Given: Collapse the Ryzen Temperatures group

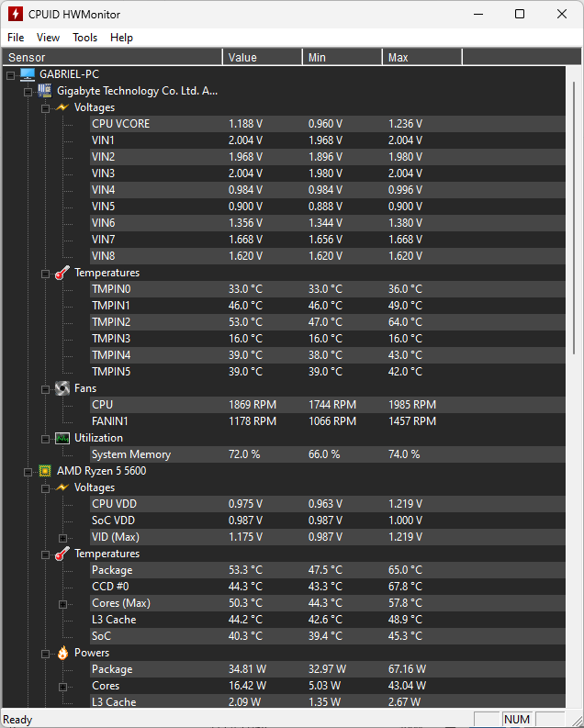Looking at the screenshot, I should point(45,554).
